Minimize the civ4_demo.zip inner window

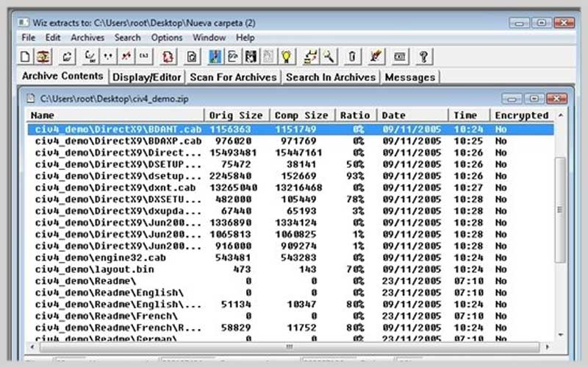512,99
